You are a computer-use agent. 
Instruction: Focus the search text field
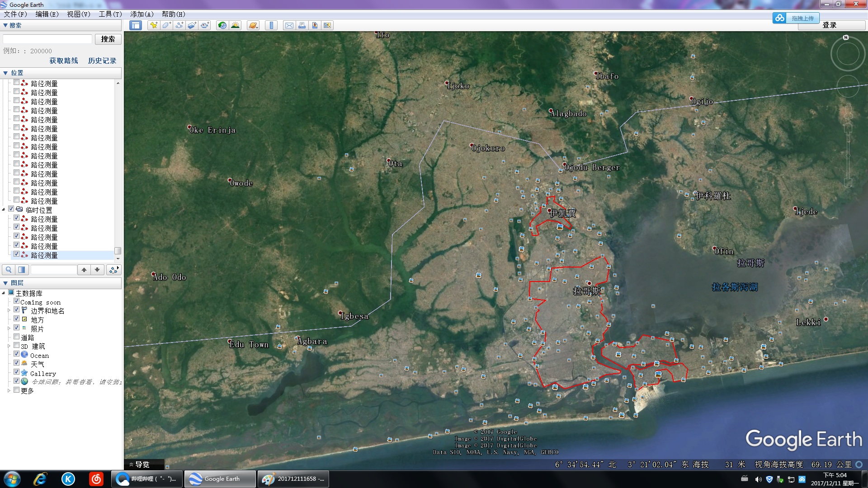tap(47, 39)
